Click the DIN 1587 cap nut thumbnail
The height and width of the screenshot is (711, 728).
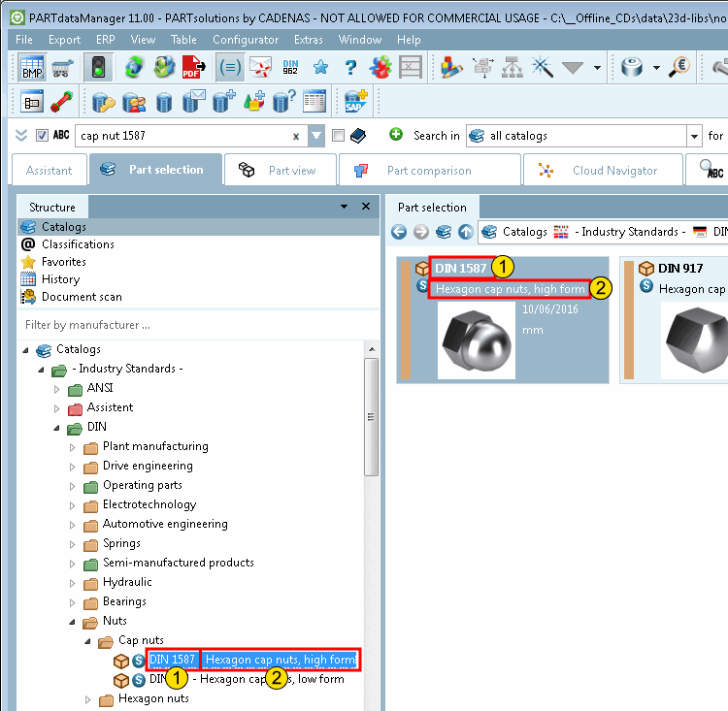477,340
